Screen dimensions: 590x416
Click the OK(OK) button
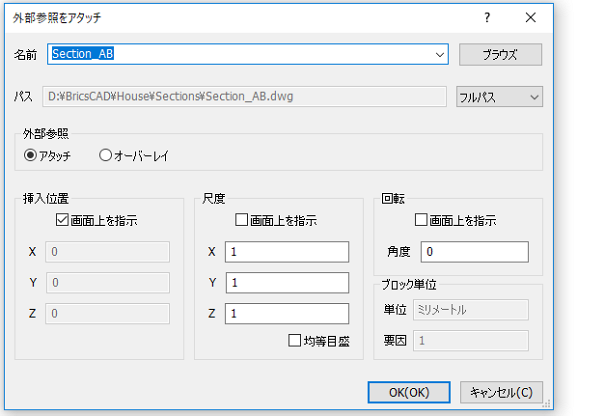click(x=409, y=392)
